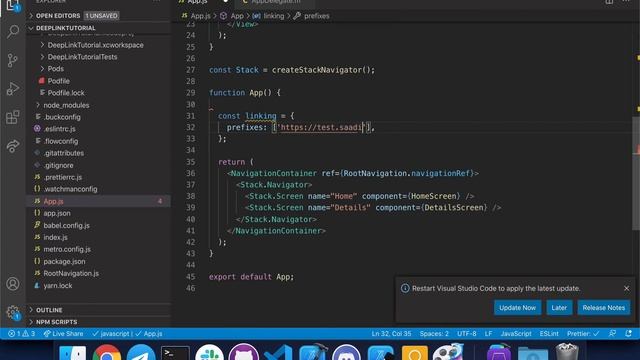This screenshot has height=360, width=640.
Task: Open .watchmanconfig file
Action: click(x=70, y=189)
